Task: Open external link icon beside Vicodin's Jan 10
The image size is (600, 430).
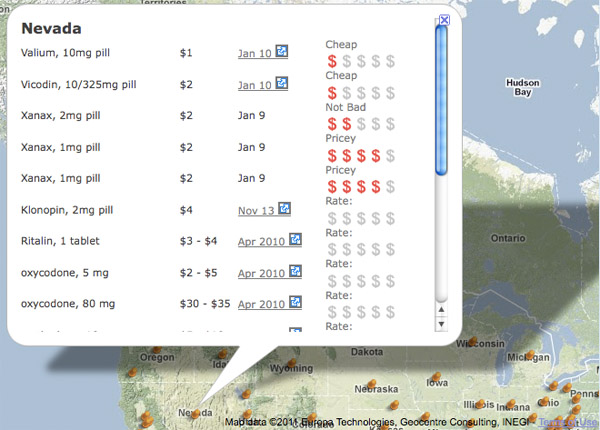Action: pos(282,83)
